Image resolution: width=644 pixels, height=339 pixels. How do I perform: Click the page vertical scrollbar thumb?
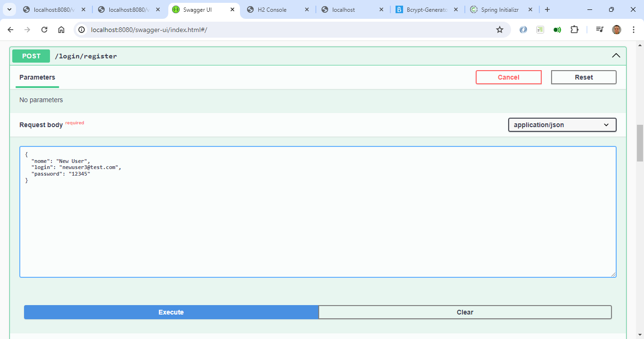[x=640, y=143]
